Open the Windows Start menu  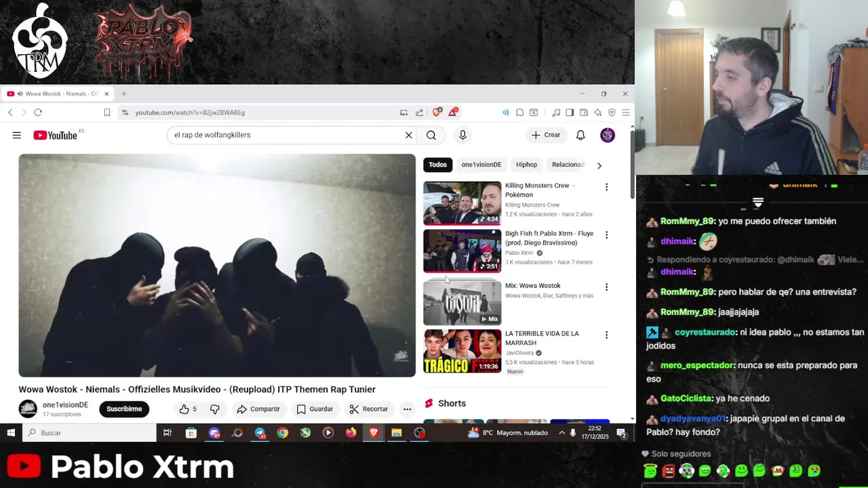[11, 432]
